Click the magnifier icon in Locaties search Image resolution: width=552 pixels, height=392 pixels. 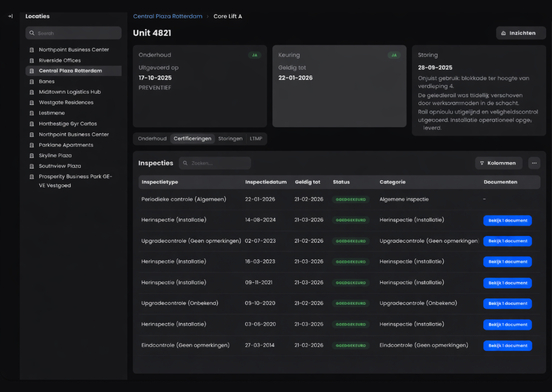point(32,33)
